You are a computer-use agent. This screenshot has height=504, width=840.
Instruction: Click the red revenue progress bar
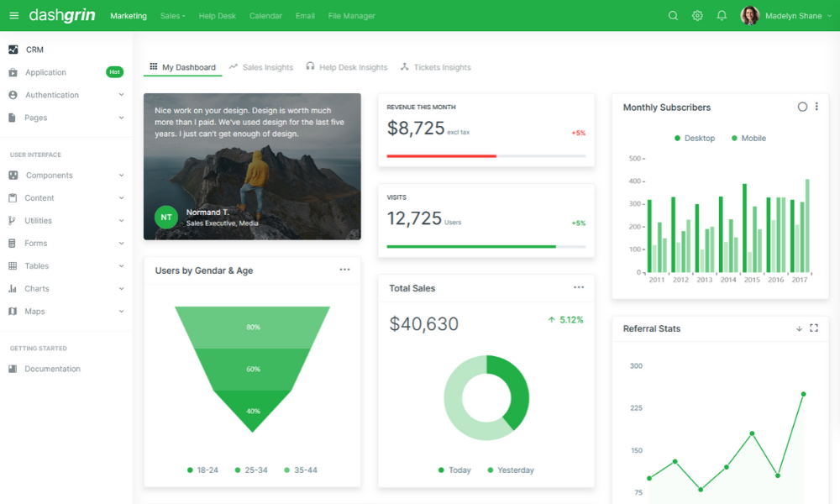[x=442, y=156]
